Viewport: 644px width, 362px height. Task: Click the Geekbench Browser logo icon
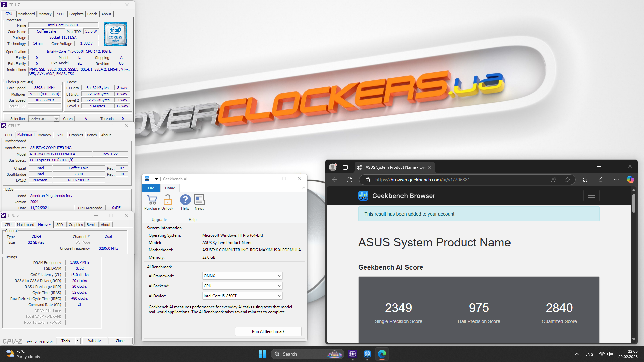363,196
